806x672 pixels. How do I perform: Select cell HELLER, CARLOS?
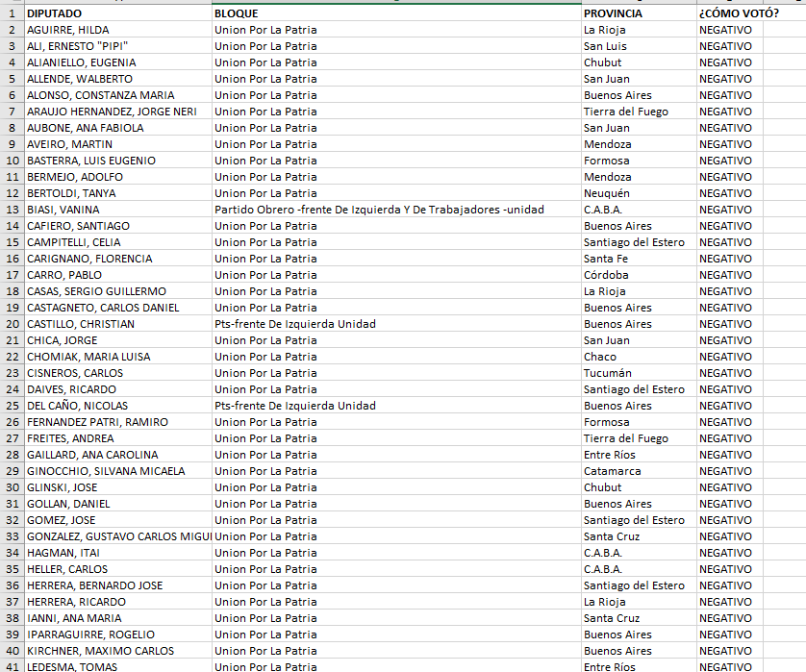(x=118, y=569)
